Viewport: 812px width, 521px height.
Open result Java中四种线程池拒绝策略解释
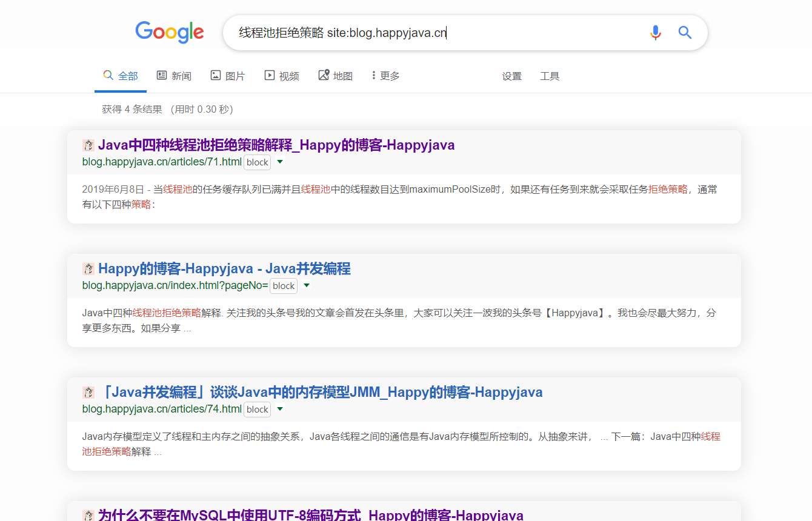point(276,145)
